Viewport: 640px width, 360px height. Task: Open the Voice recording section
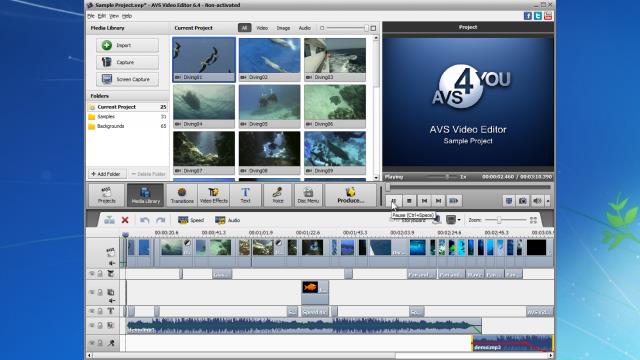pos(278,195)
